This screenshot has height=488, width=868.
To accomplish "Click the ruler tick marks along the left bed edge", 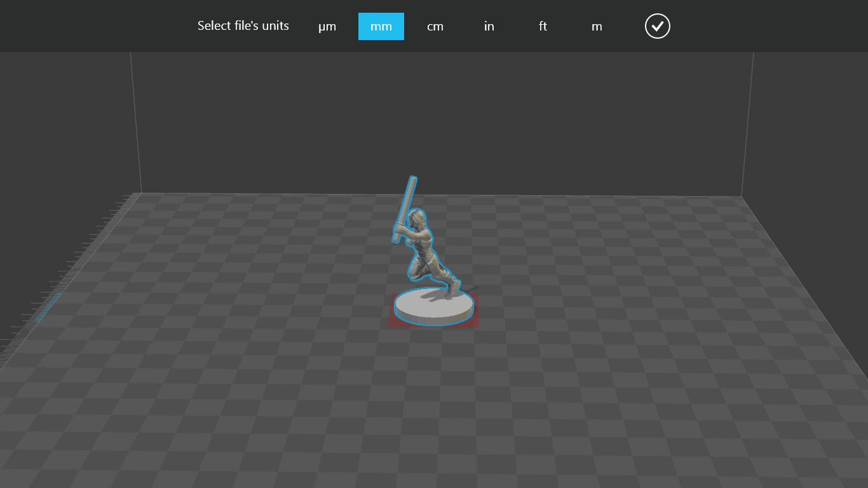I will (x=83, y=254).
